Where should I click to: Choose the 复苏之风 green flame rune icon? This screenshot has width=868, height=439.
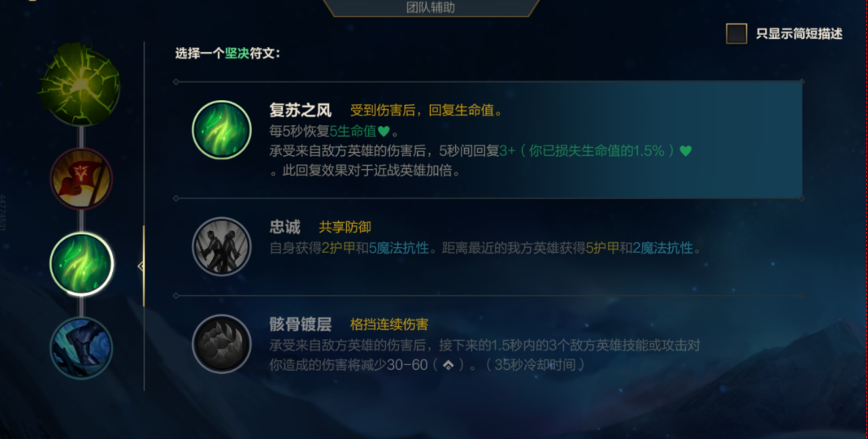(x=221, y=130)
